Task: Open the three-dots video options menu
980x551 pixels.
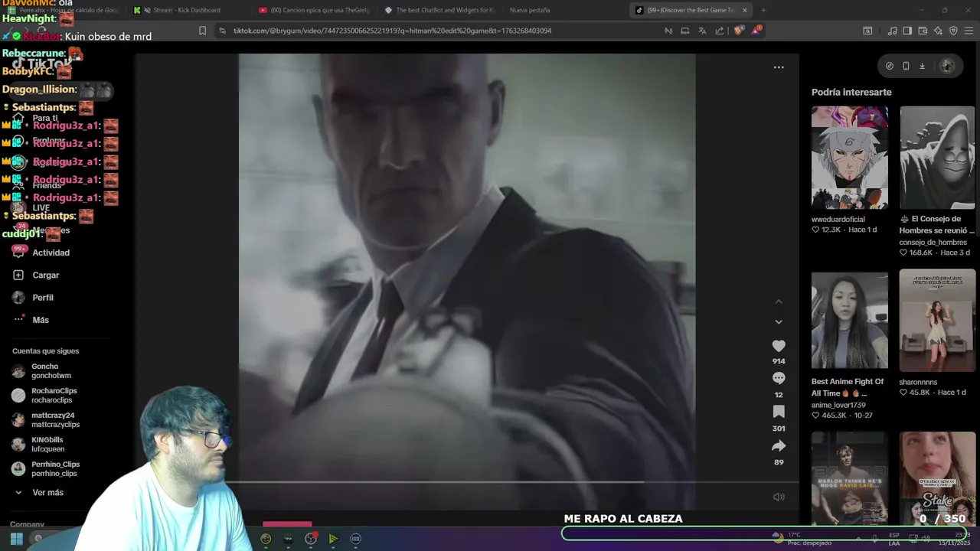Action: tap(779, 67)
